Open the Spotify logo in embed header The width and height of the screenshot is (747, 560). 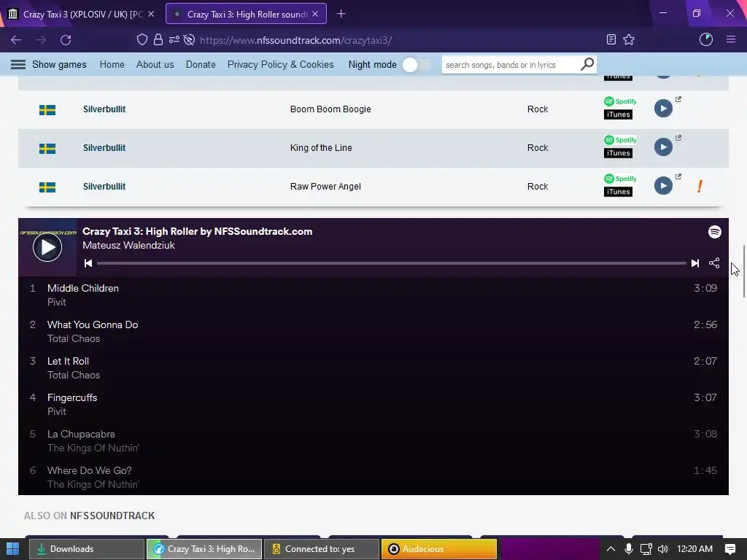(x=715, y=232)
